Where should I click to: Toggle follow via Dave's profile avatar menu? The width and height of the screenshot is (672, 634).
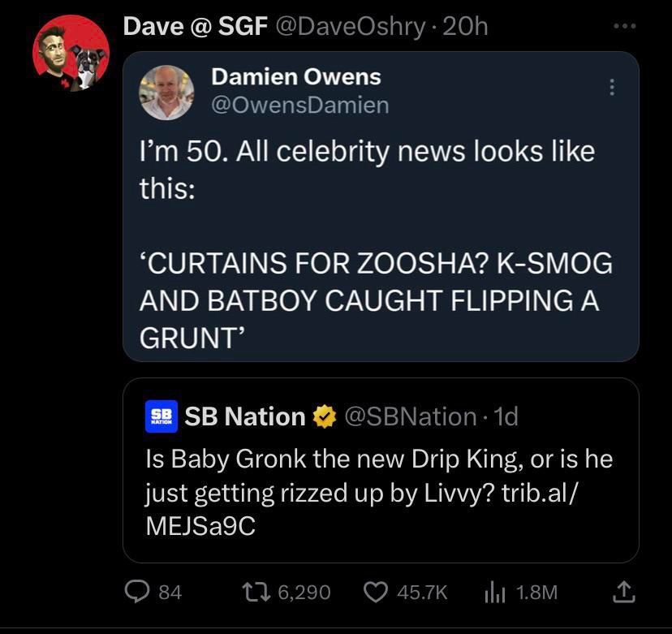click(73, 51)
